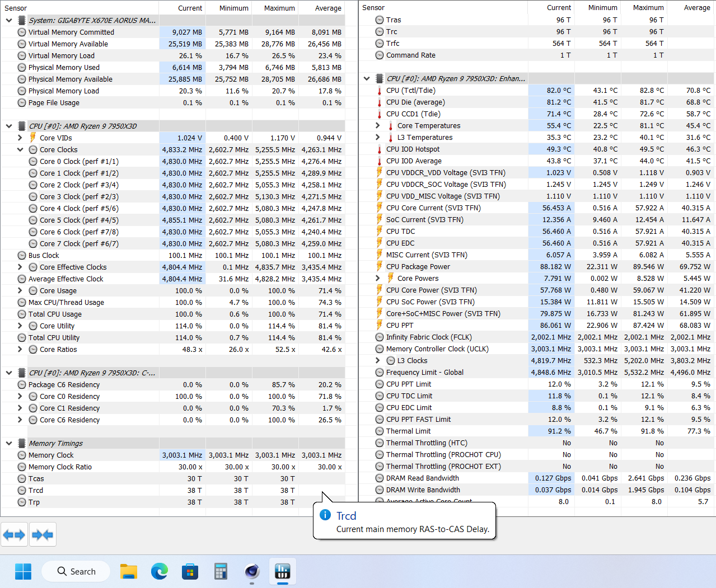Image resolution: width=716 pixels, height=588 pixels.
Task: Collapse the Memory Timings section
Action: (x=9, y=443)
